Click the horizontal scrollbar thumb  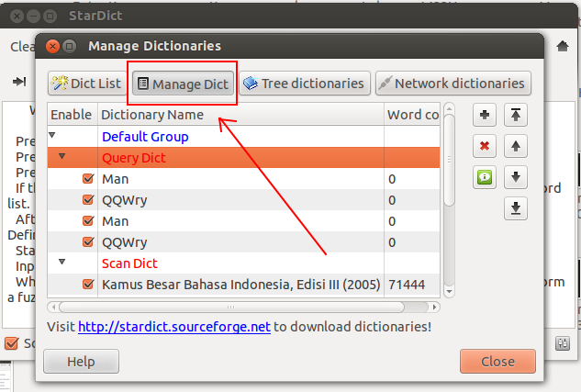(231, 308)
